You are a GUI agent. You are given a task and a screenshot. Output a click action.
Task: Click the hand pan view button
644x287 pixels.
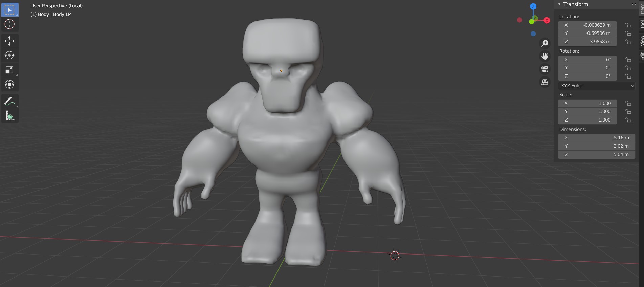tap(545, 56)
